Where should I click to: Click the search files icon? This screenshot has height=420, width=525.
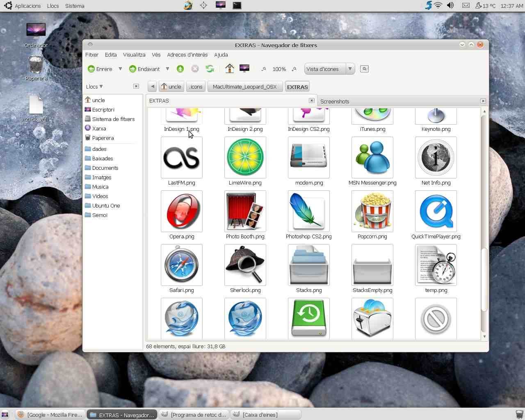[x=364, y=69]
